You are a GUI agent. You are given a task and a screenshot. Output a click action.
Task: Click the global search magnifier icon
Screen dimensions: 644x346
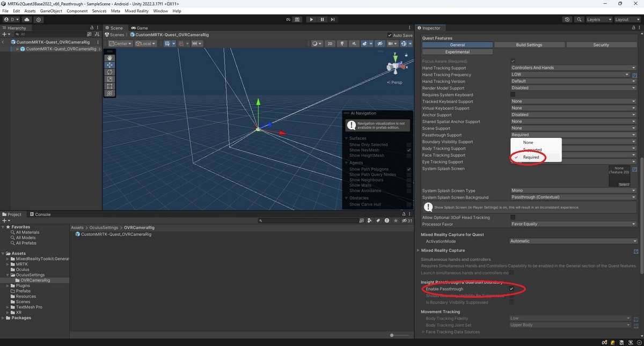click(579, 19)
